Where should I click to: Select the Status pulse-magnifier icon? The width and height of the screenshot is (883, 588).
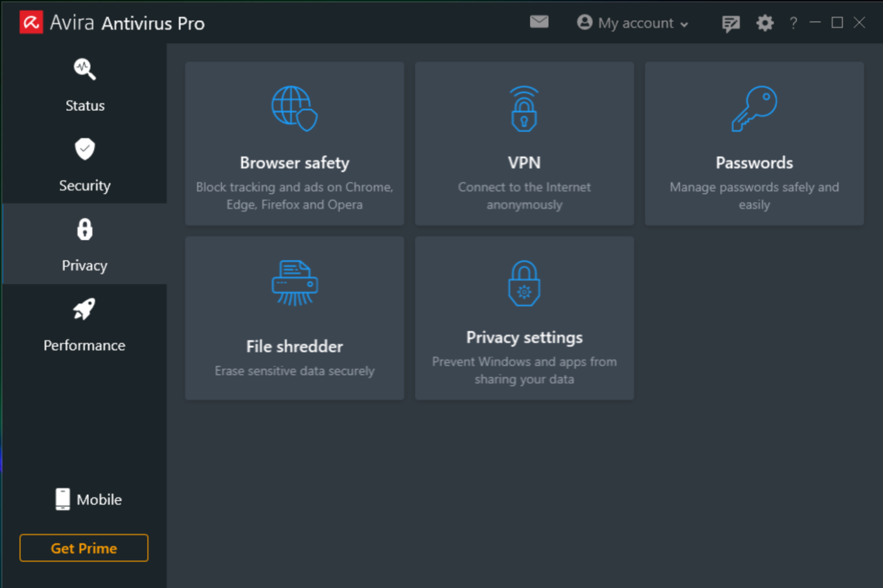pos(85,69)
